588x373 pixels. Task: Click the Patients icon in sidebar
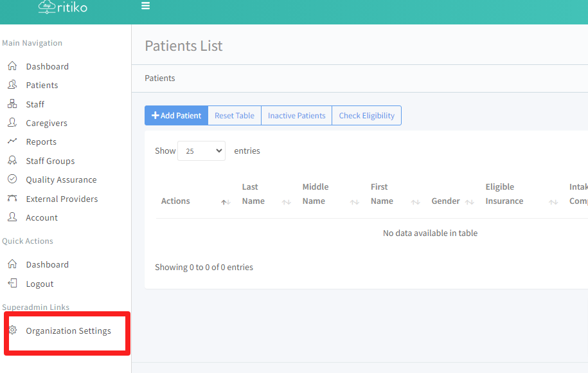coord(12,85)
